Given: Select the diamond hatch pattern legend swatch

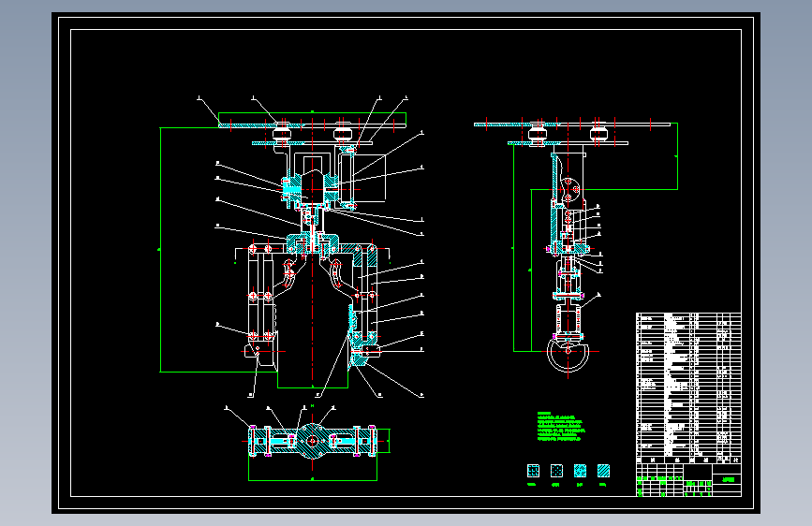Looking at the screenshot, I should pos(580,471).
